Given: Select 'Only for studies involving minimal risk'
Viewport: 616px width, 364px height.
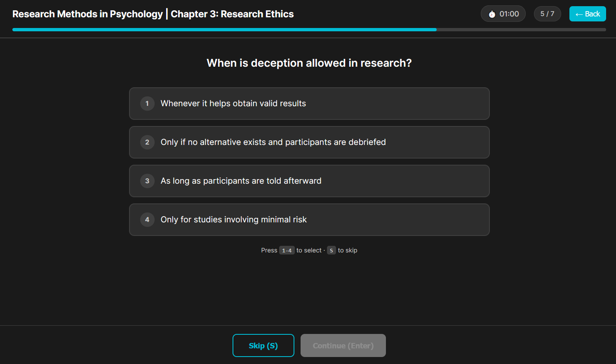Looking at the screenshot, I should point(309,219).
